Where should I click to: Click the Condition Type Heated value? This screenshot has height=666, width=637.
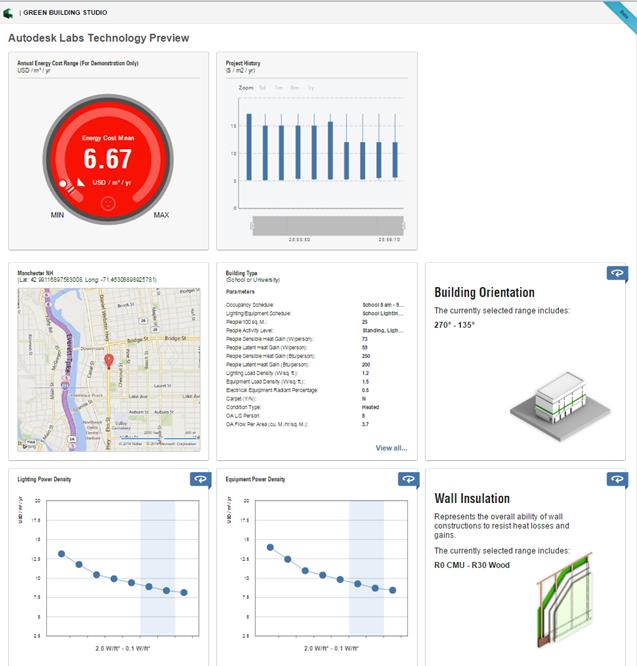coord(370,407)
